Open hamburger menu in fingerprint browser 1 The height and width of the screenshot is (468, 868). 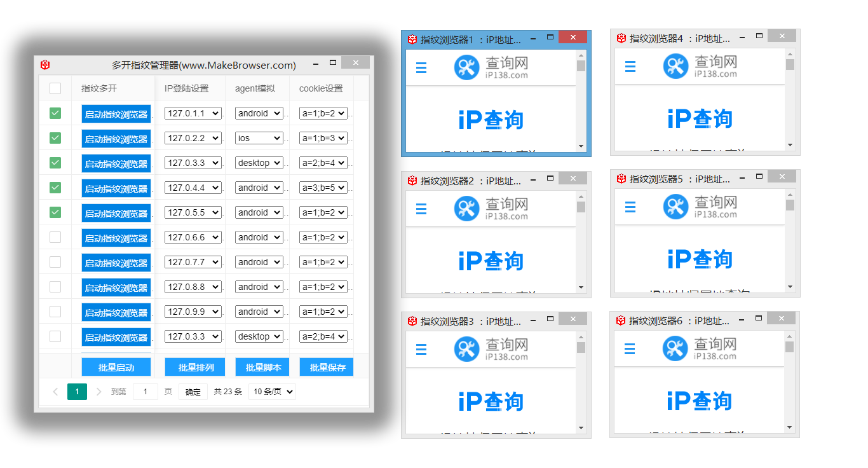point(421,67)
